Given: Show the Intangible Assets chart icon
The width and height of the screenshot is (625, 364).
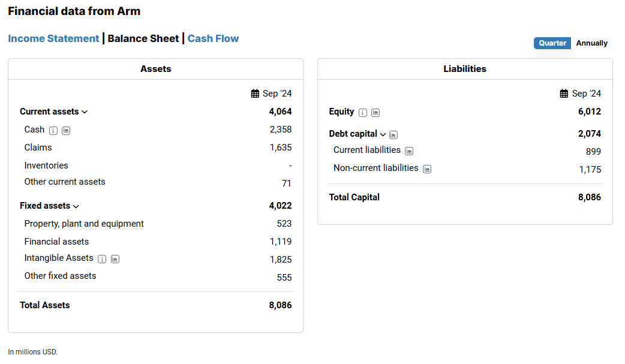Looking at the screenshot, I should (115, 259).
